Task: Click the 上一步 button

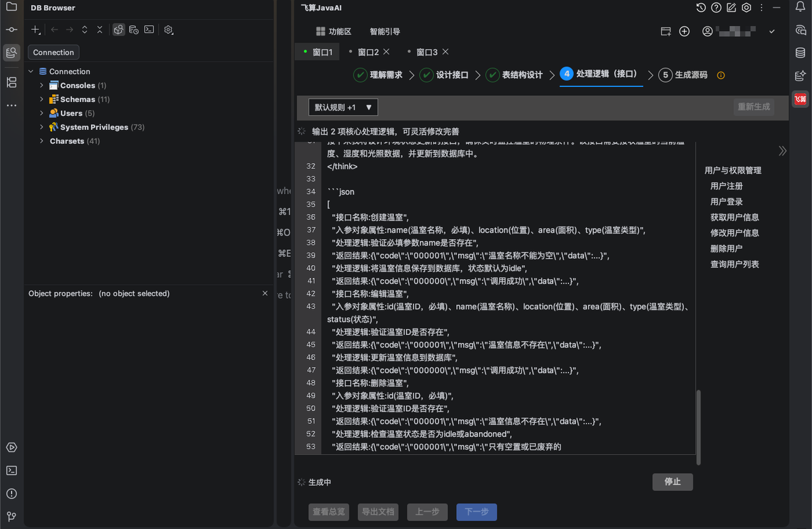Action: click(428, 512)
